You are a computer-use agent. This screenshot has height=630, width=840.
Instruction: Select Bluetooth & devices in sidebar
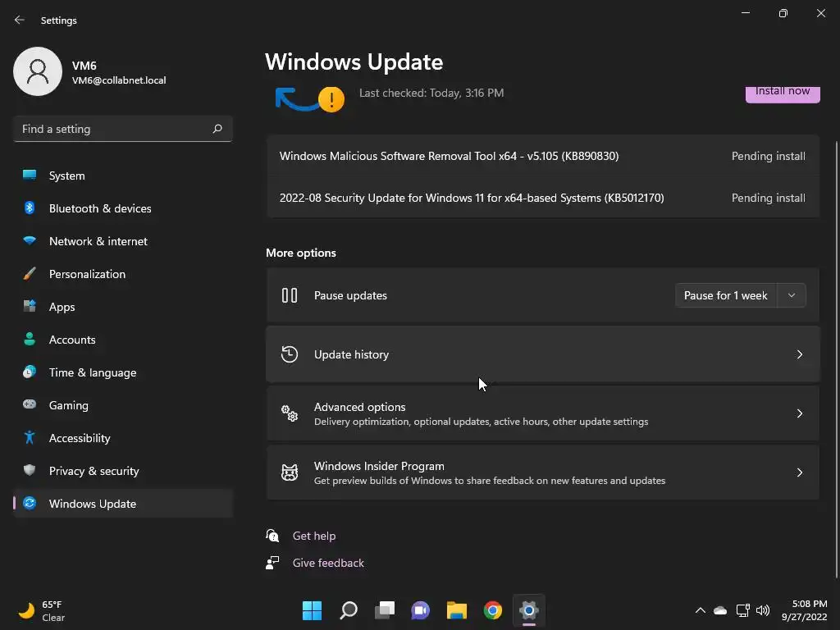click(123, 208)
